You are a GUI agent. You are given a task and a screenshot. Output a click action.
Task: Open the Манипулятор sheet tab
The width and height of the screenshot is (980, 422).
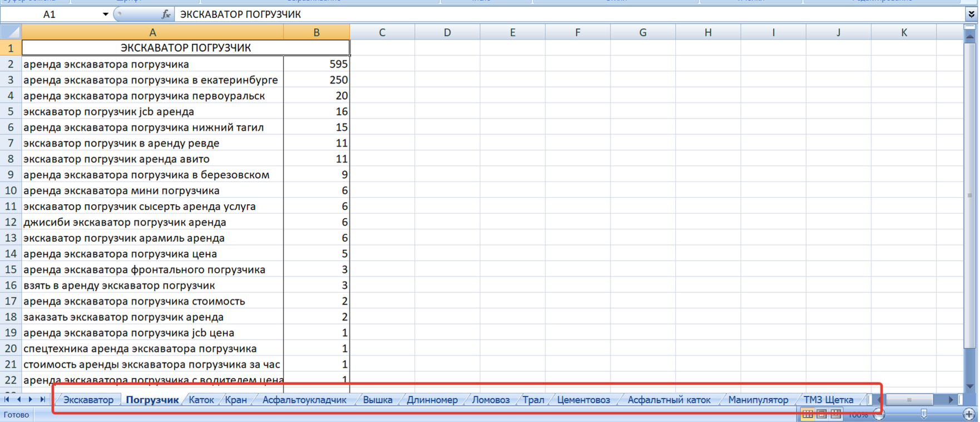[x=758, y=400]
